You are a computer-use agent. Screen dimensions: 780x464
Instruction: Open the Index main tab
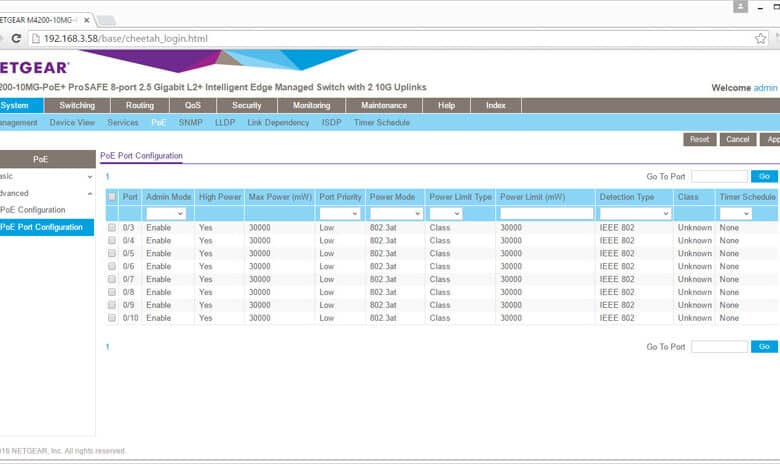click(x=495, y=105)
